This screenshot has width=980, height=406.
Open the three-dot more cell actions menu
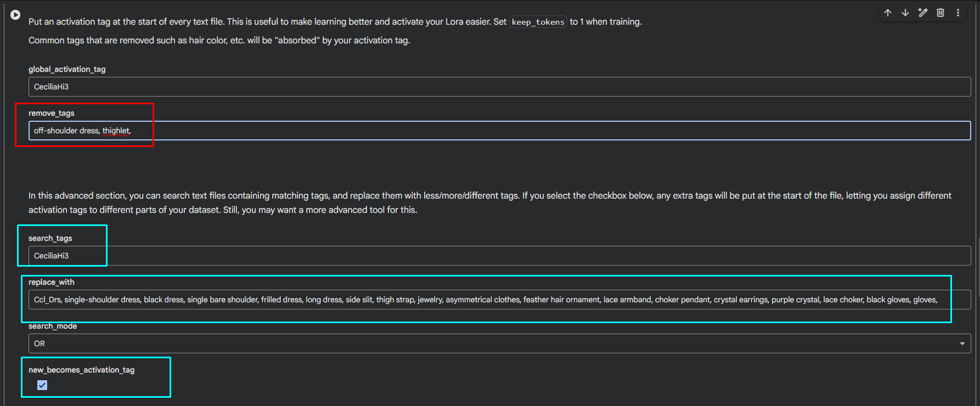coord(958,13)
